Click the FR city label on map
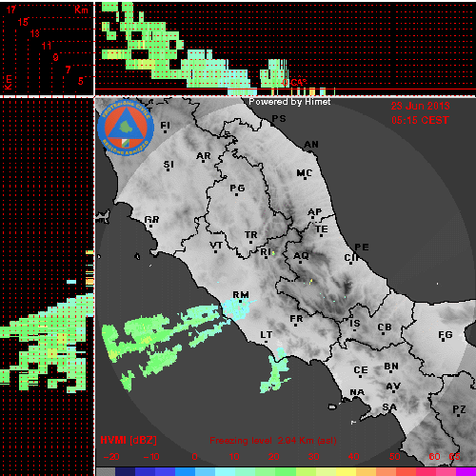The width and height of the screenshot is (476, 476). 296,318
